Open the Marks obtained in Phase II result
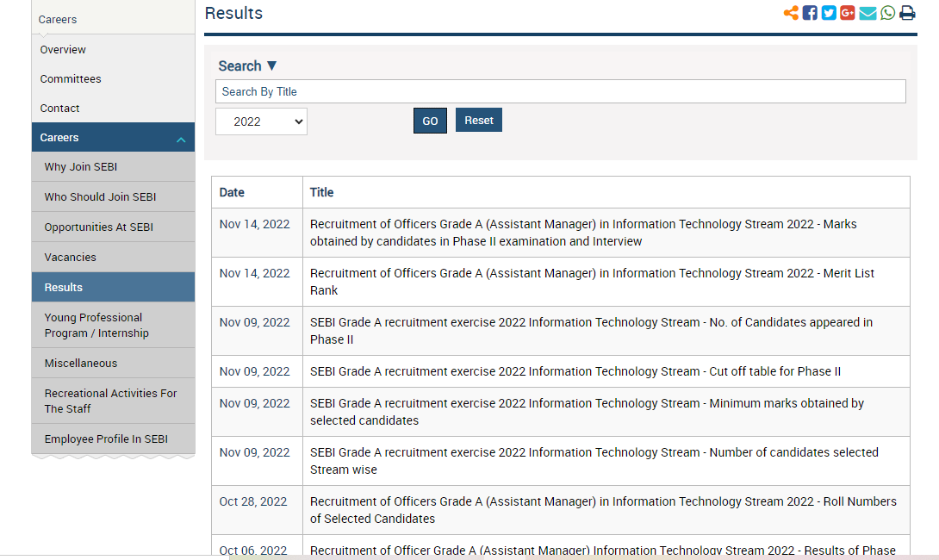Image resolution: width=939 pixels, height=560 pixels. 583,233
